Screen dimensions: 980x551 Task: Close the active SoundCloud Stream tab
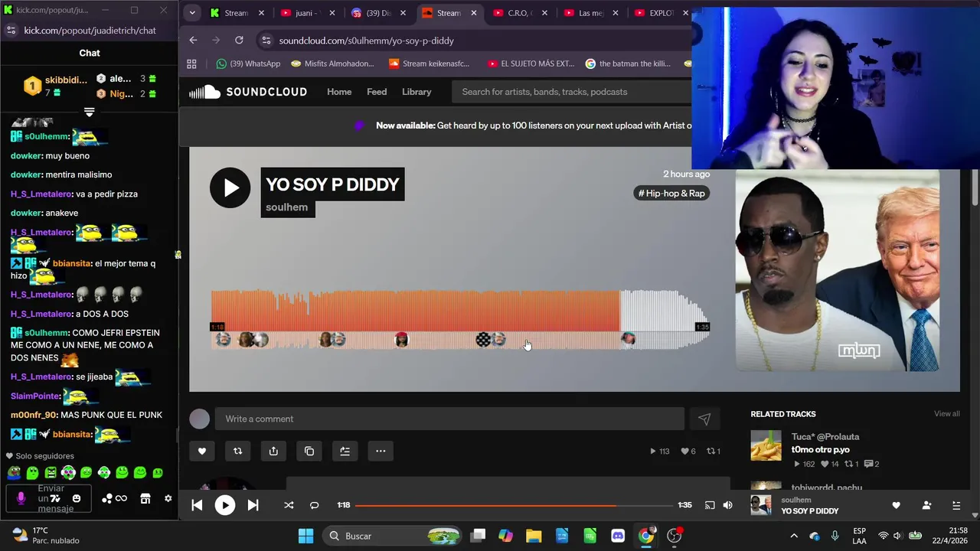point(474,13)
